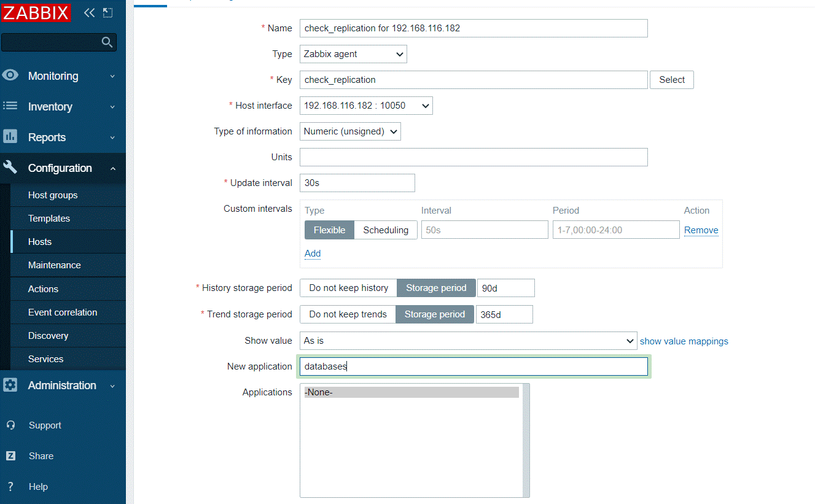
Task: Click the Period 1-7,00:00-24:00 field
Action: [x=616, y=230]
